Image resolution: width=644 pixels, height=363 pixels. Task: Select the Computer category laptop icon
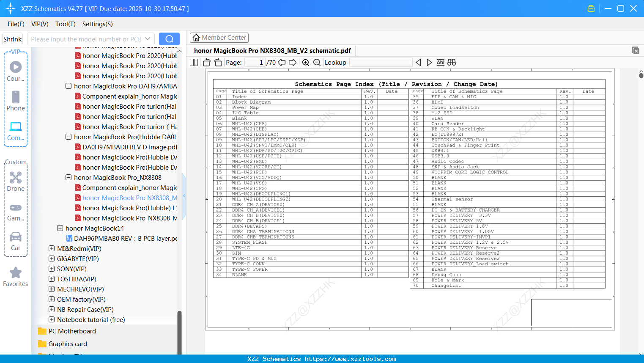16,126
